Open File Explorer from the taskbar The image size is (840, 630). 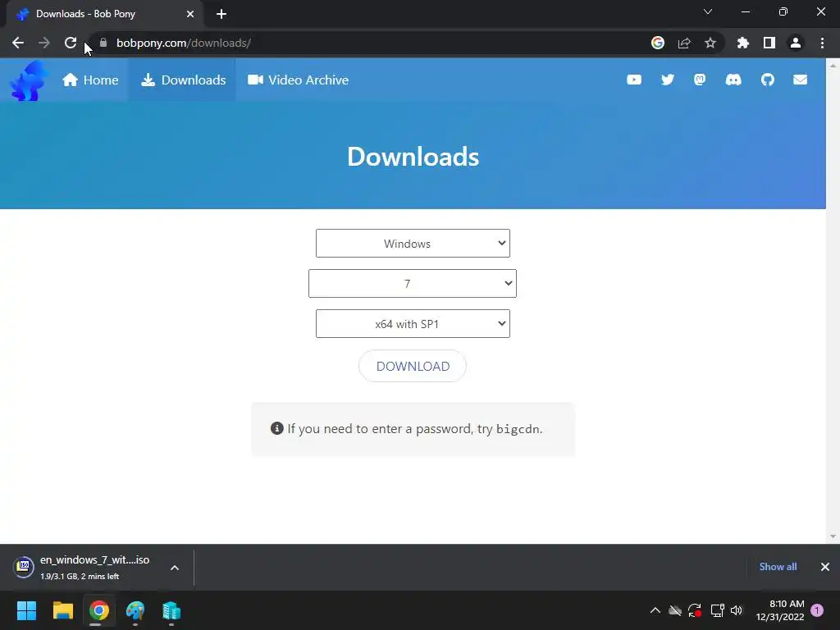[62, 610]
